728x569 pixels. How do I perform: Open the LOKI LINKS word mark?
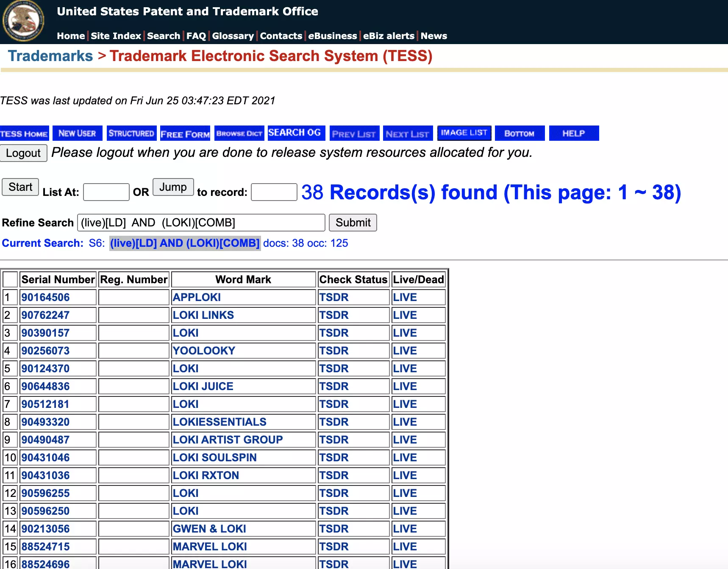click(x=203, y=315)
